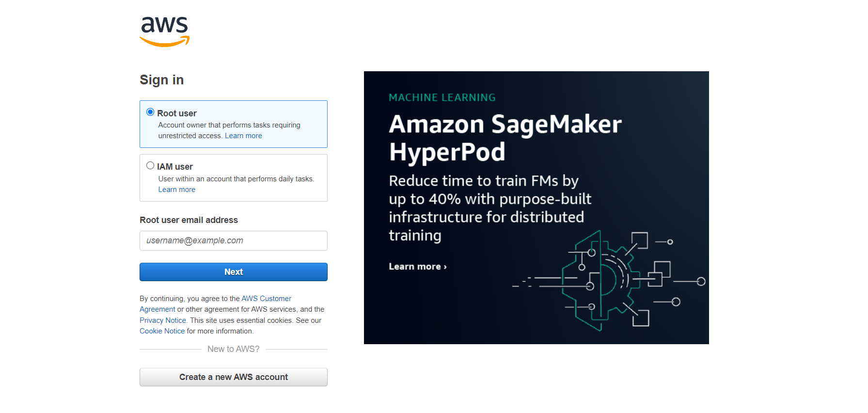Open Learn more link under Root user
The height and width of the screenshot is (413, 868).
point(243,136)
